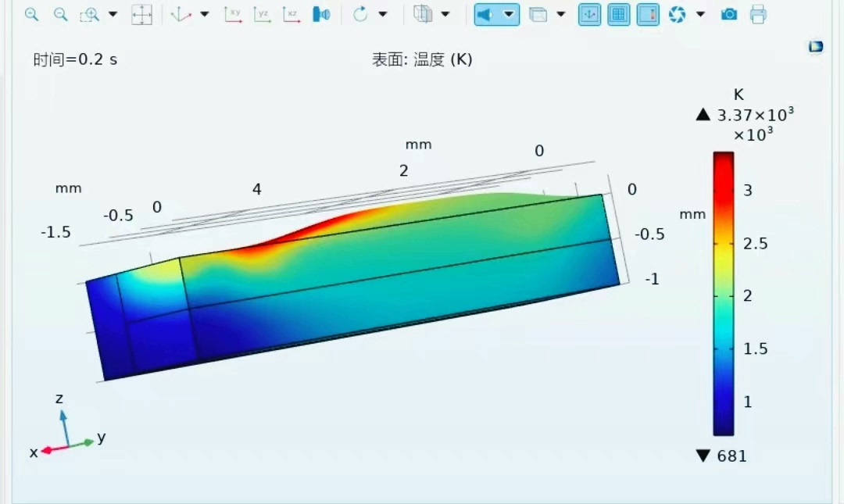
Task: Click the small blue icon at window corner
Action: tap(816, 47)
